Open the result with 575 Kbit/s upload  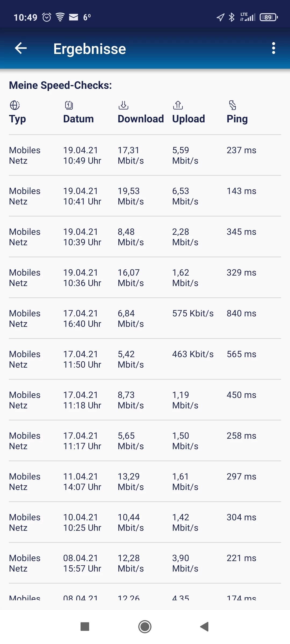click(145, 319)
